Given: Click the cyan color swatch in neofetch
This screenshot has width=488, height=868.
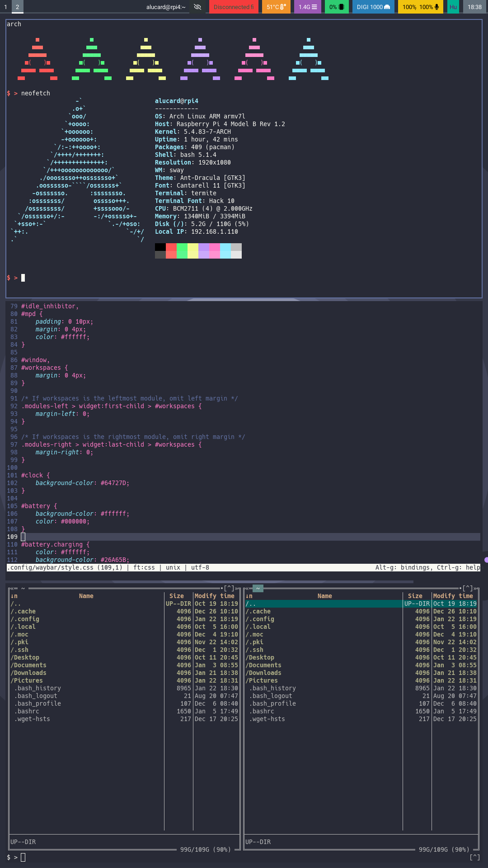Looking at the screenshot, I should point(225,251).
